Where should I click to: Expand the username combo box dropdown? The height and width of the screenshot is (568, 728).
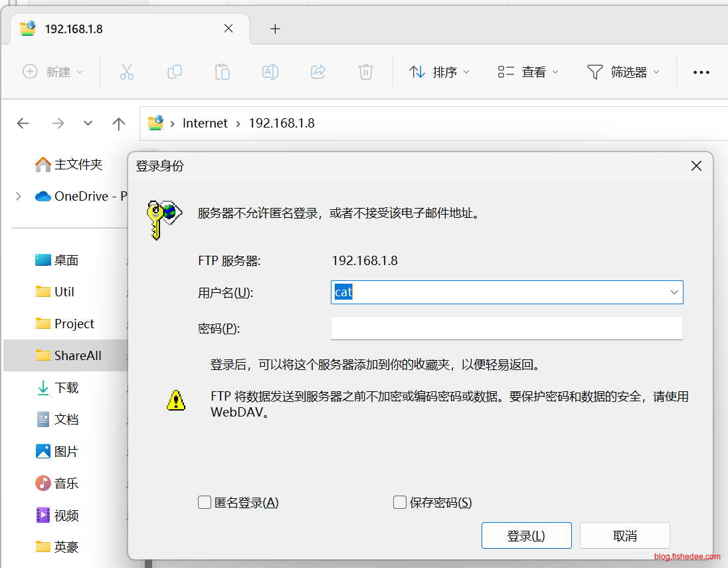click(674, 292)
